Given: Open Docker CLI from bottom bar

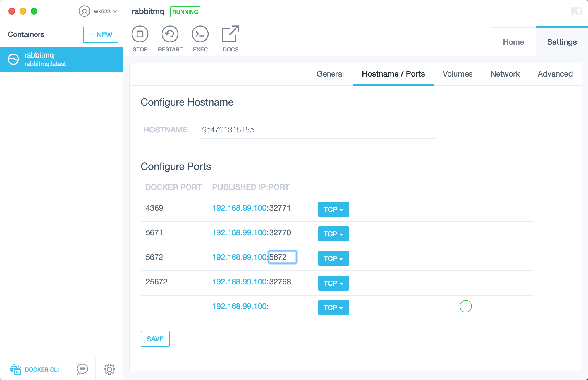Looking at the screenshot, I should (x=34, y=369).
